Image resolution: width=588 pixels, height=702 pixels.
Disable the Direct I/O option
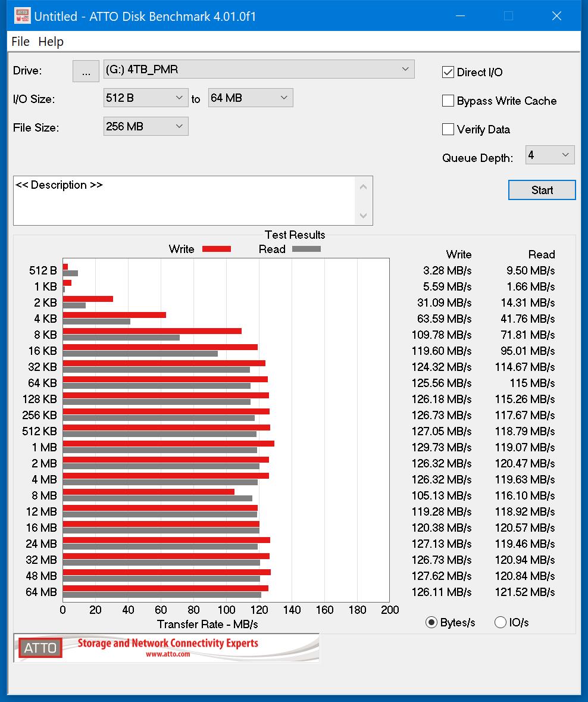448,72
